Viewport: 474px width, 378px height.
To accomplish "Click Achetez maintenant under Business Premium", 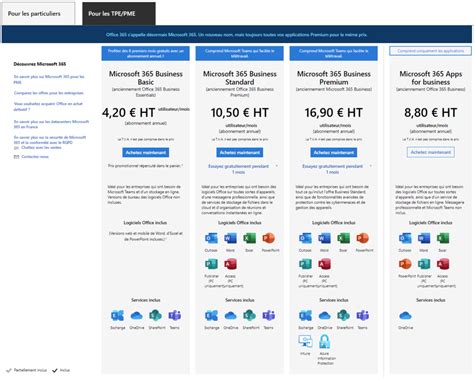I will click(x=333, y=152).
